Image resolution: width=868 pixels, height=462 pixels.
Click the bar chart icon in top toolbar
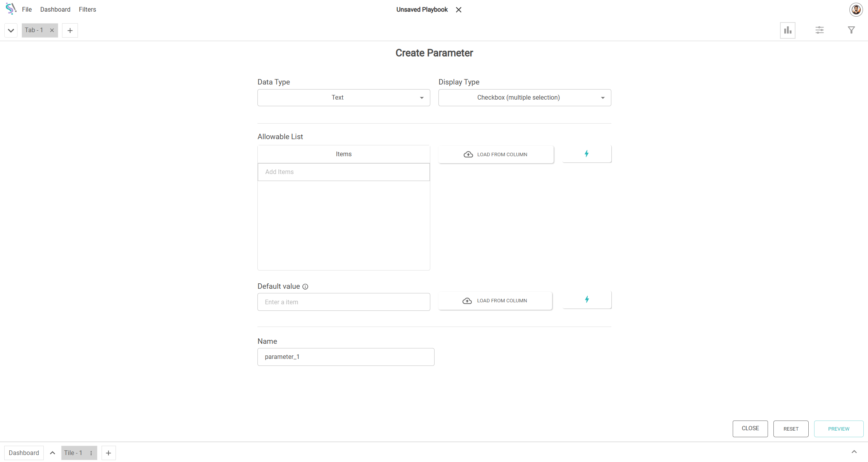pyautogui.click(x=787, y=30)
